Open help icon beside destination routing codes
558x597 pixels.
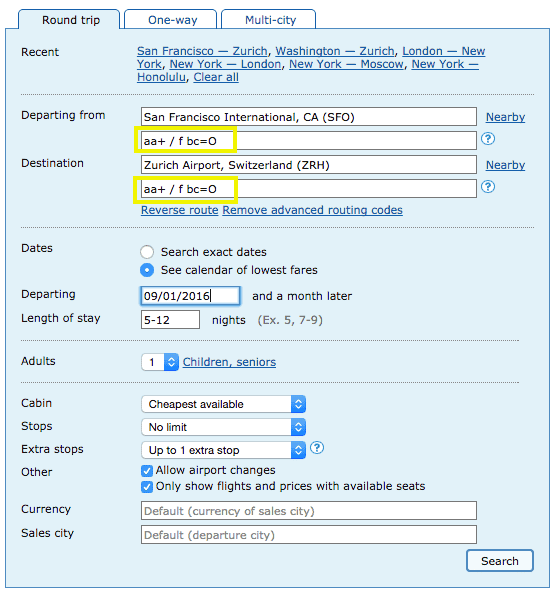(488, 187)
